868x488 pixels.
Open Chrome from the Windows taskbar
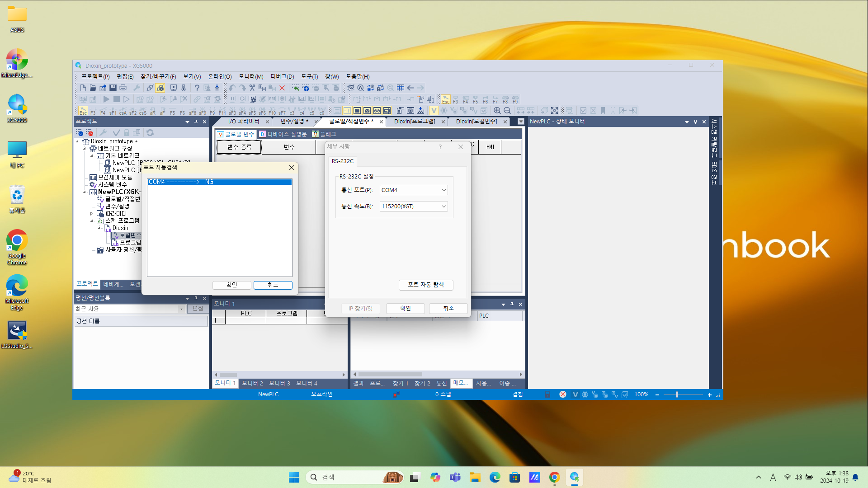554,477
